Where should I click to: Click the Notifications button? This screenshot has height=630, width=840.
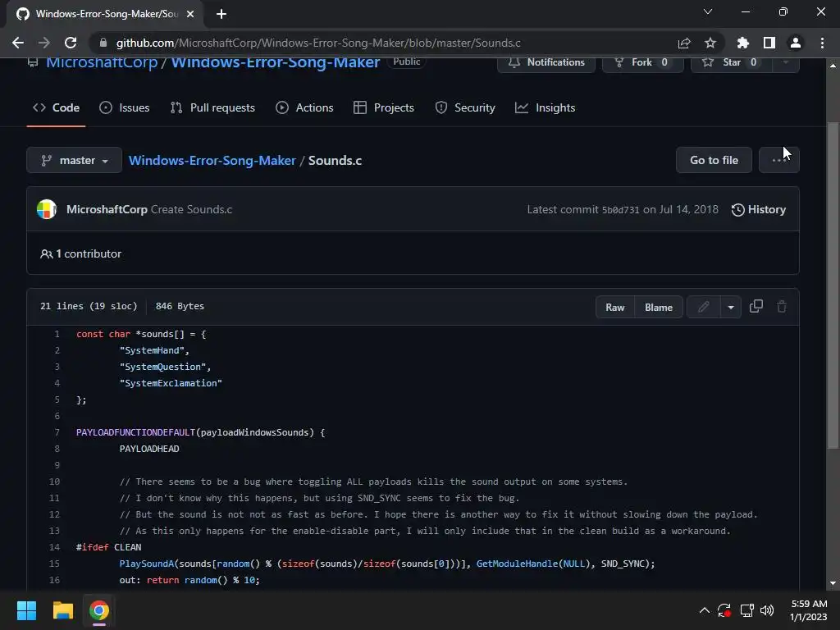[x=546, y=62]
